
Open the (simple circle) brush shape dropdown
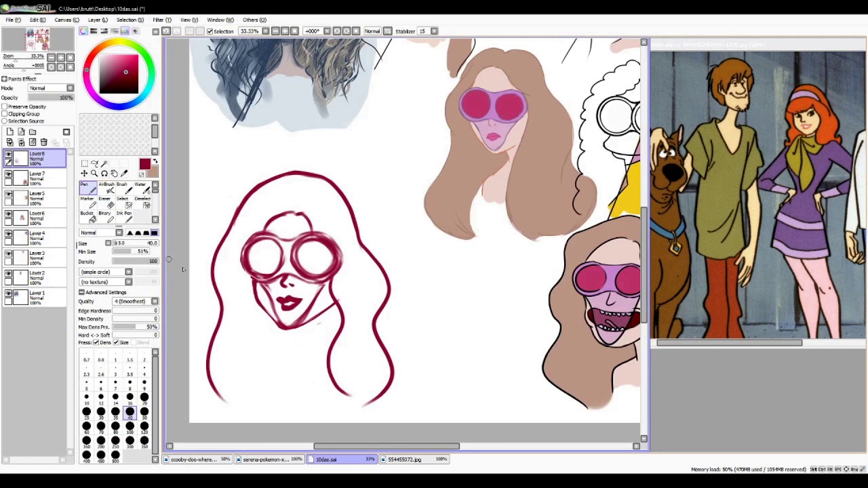106,272
